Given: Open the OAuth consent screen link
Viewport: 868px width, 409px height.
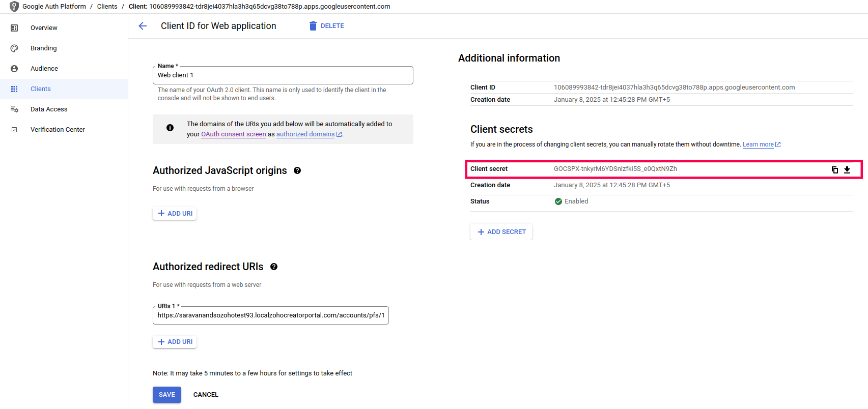Looking at the screenshot, I should [x=233, y=134].
